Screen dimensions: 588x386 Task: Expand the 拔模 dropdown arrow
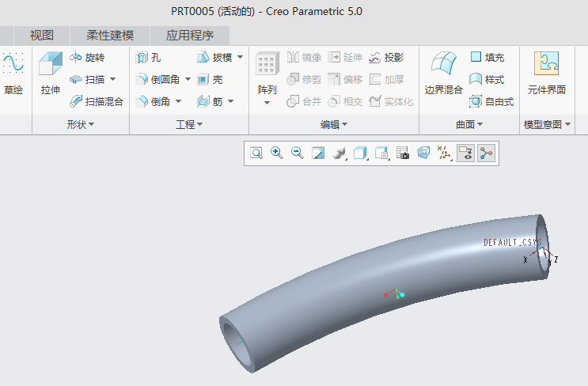[240, 57]
